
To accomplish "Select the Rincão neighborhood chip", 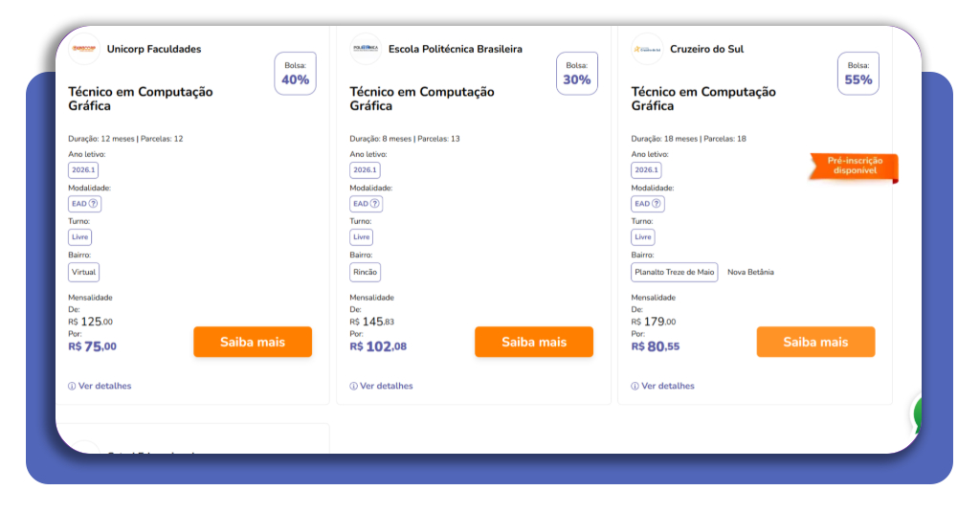I will point(365,273).
